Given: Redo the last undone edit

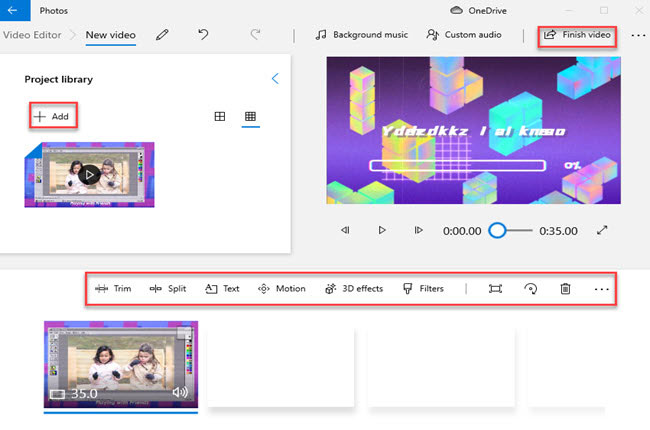Looking at the screenshot, I should [255, 34].
